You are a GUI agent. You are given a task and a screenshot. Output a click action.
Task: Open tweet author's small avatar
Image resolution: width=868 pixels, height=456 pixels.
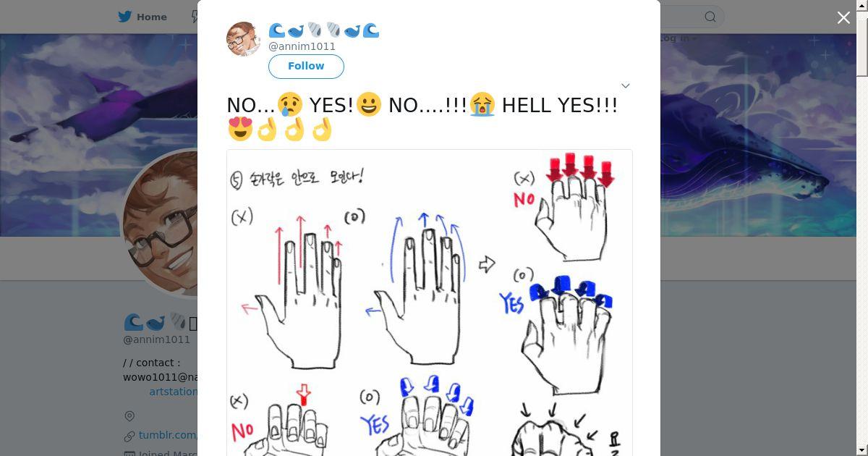(244, 39)
